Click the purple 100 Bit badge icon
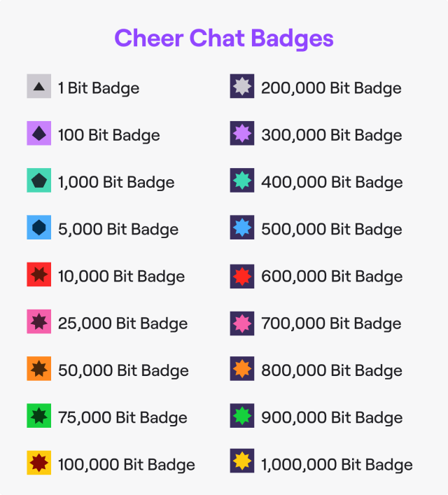The width and height of the screenshot is (448, 495). (39, 134)
